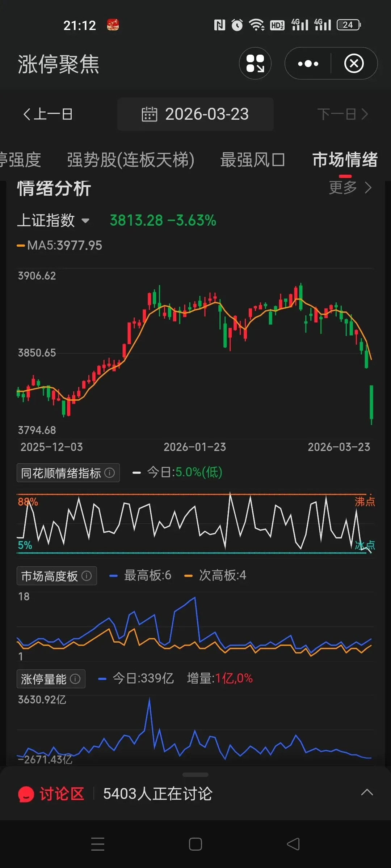Open the mini-program grid switch icon
Image resolution: width=391 pixels, height=868 pixels.
[x=255, y=64]
